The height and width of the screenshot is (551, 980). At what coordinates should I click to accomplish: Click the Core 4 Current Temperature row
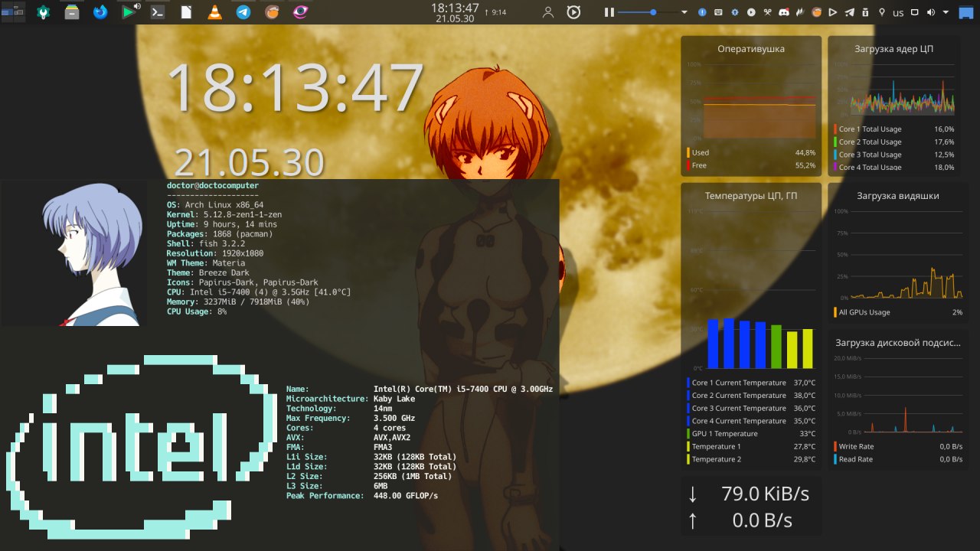point(751,421)
